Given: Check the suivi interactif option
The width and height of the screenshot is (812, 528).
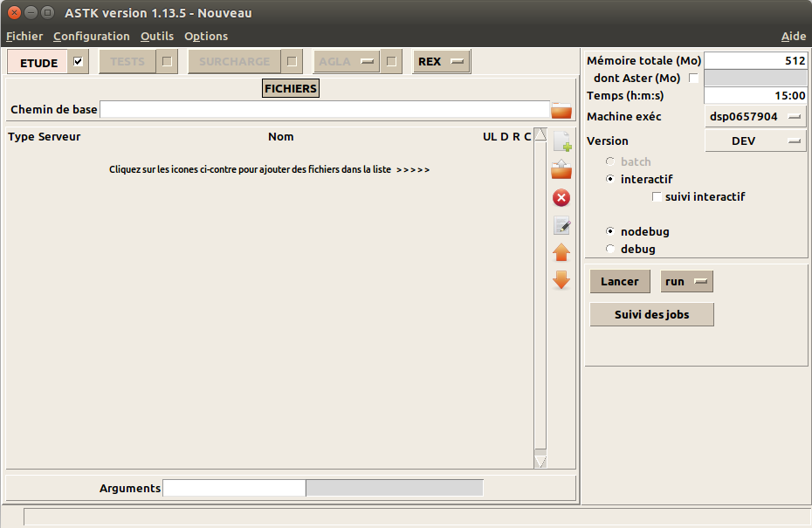Looking at the screenshot, I should point(657,197).
